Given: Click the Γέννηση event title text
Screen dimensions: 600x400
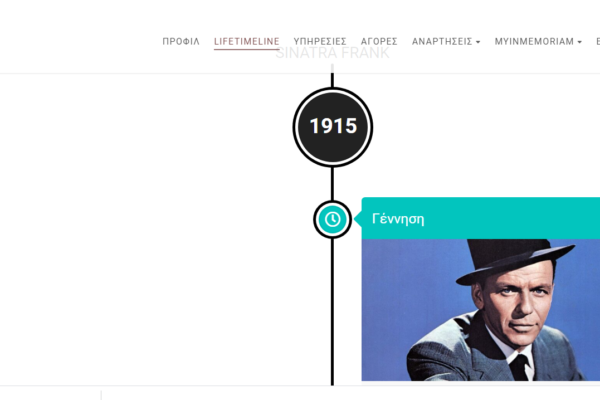Looking at the screenshot, I should coord(398,219).
